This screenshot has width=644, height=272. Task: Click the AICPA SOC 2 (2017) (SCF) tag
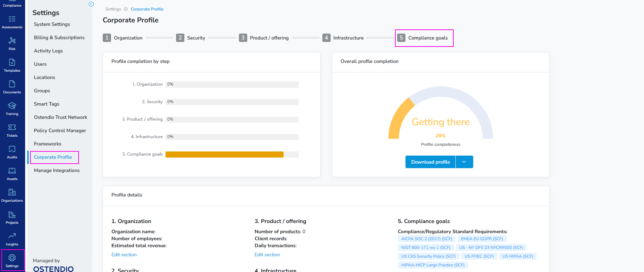[x=426, y=239]
